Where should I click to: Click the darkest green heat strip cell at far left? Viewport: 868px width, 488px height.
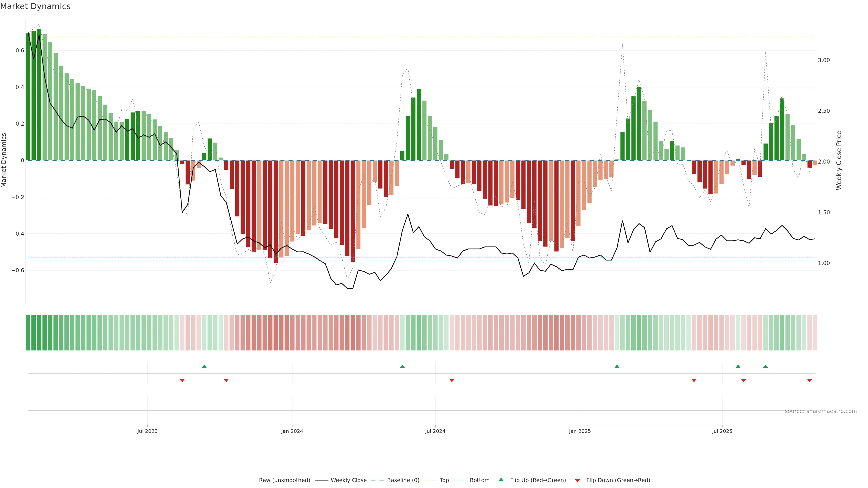[28, 332]
